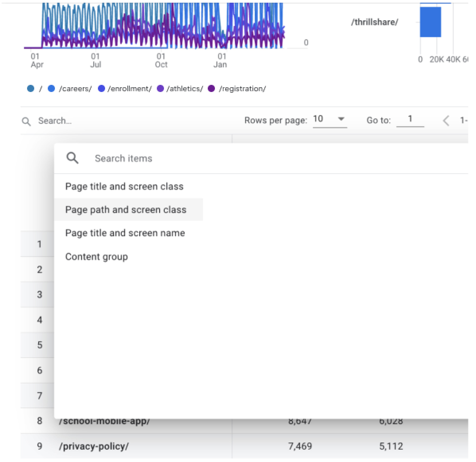
Task: Click the table search magnifier icon
Action: 26,121
